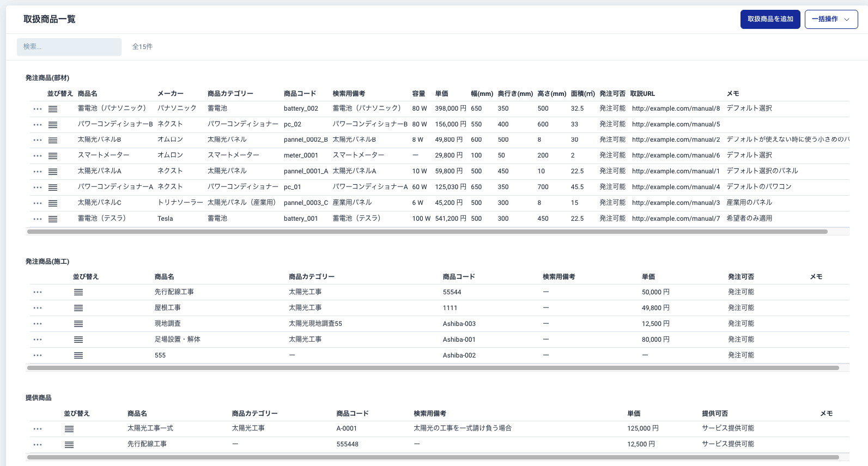Click reorder handle for 屋根工事

(78, 308)
